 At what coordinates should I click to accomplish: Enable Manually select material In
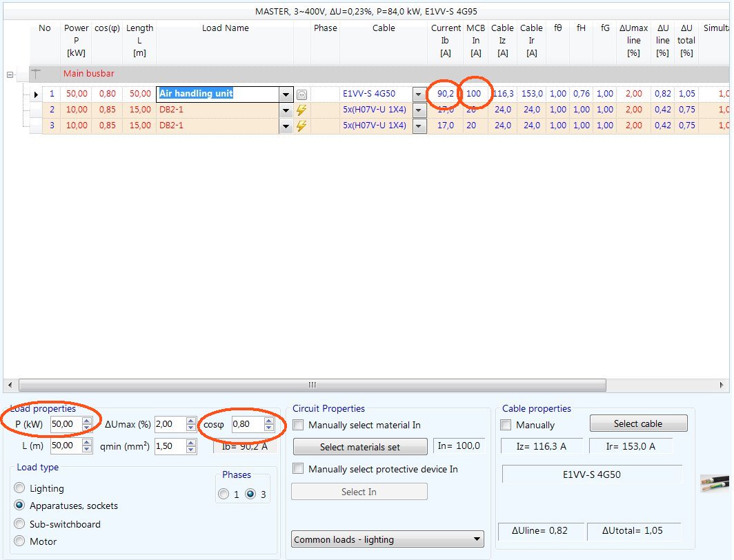(297, 425)
